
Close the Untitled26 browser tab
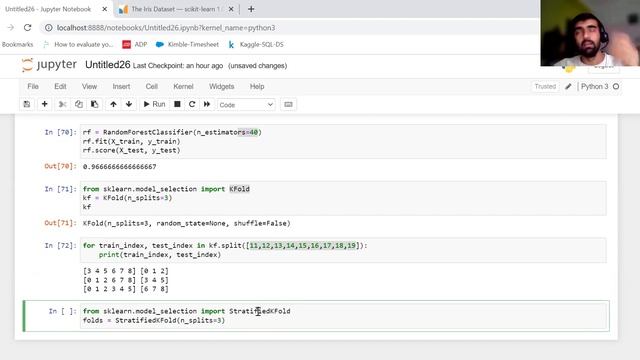point(104,9)
